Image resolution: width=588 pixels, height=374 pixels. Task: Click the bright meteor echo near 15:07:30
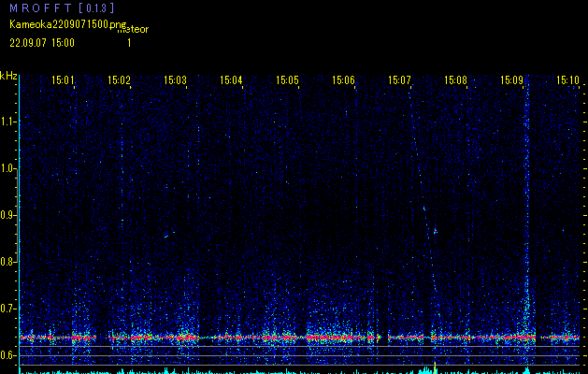[x=435, y=231]
